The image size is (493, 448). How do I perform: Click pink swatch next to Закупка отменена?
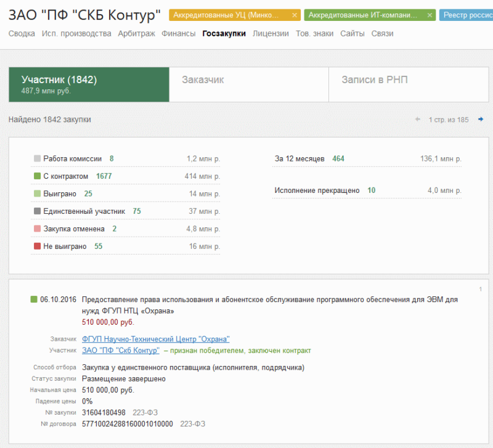[x=37, y=228]
